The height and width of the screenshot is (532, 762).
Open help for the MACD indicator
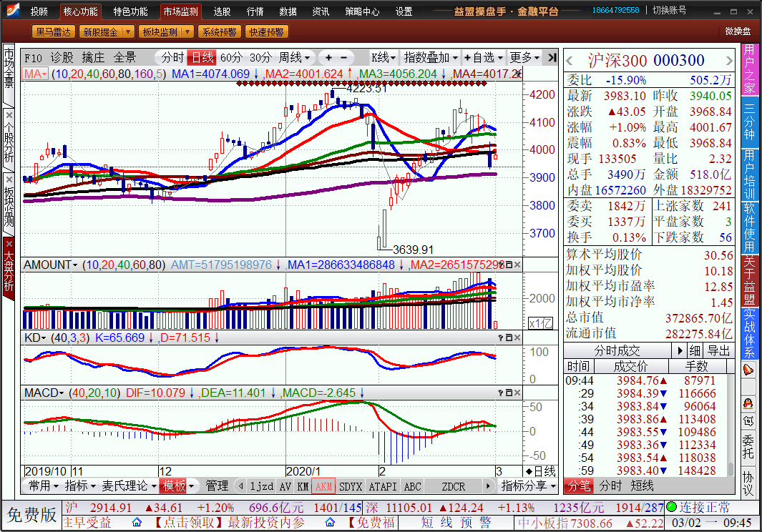pos(501,393)
